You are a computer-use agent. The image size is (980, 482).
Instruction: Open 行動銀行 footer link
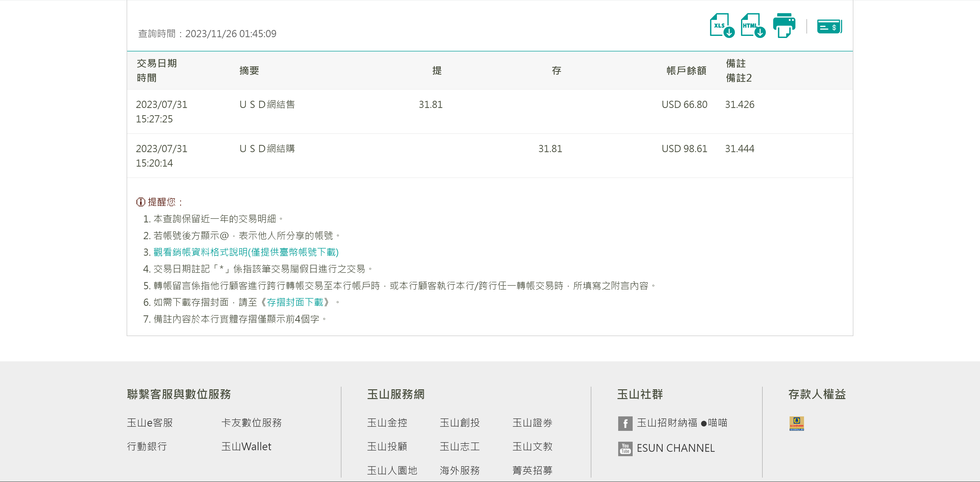[x=147, y=446]
